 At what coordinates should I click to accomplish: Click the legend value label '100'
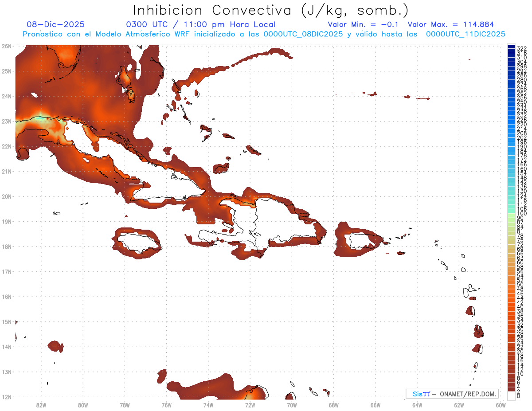pos(522,214)
